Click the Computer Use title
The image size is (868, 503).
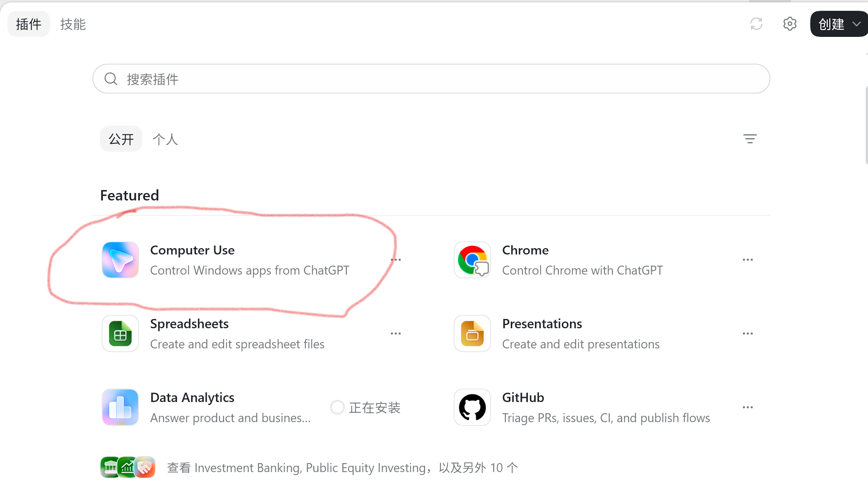tap(192, 250)
